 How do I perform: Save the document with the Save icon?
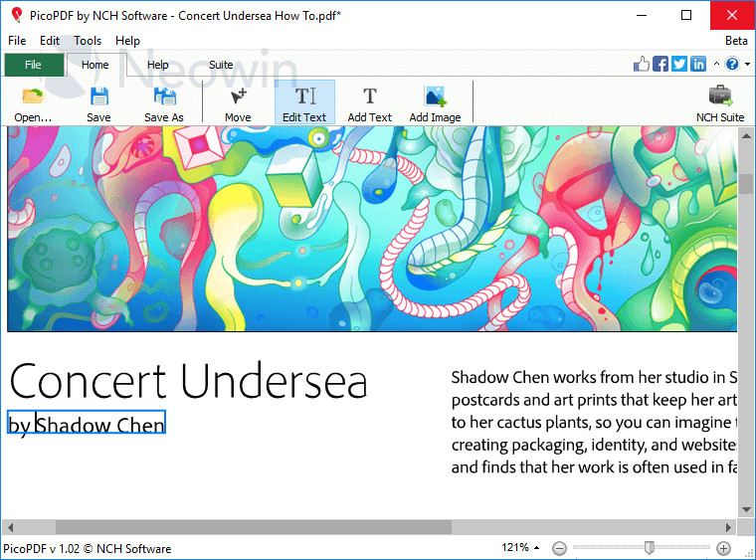(x=98, y=103)
